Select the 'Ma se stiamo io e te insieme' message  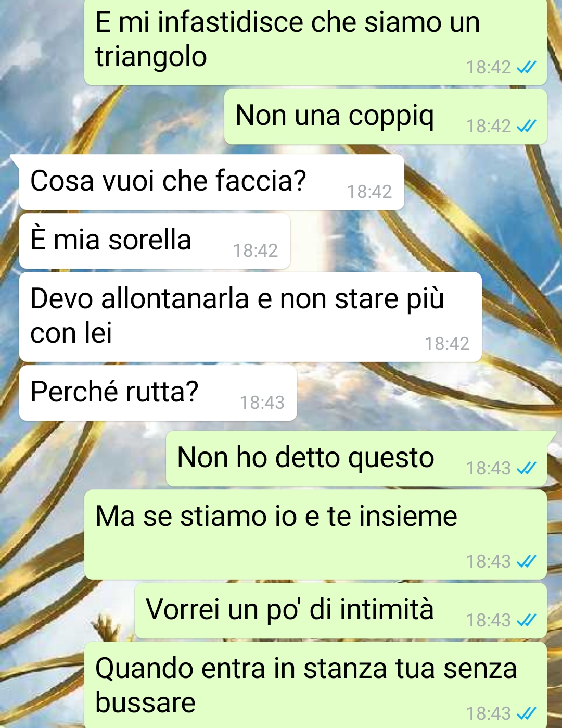coord(315,534)
